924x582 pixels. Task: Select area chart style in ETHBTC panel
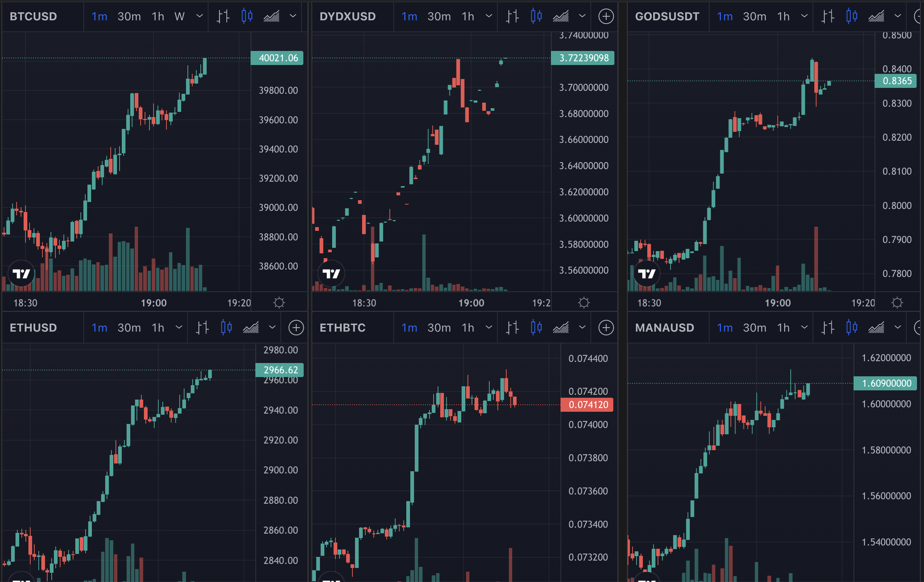[561, 328]
